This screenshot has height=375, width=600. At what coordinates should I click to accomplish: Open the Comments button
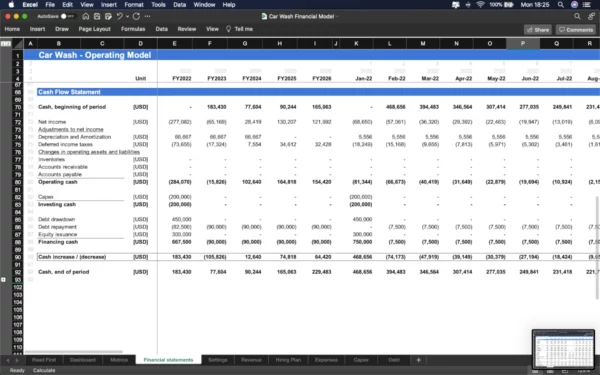576,29
